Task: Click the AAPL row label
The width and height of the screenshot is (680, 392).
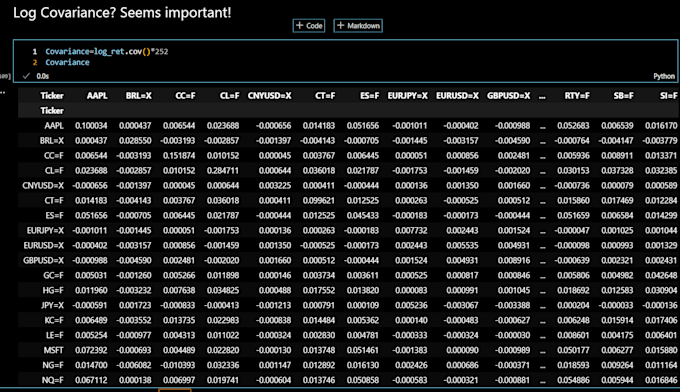Action: pos(54,126)
